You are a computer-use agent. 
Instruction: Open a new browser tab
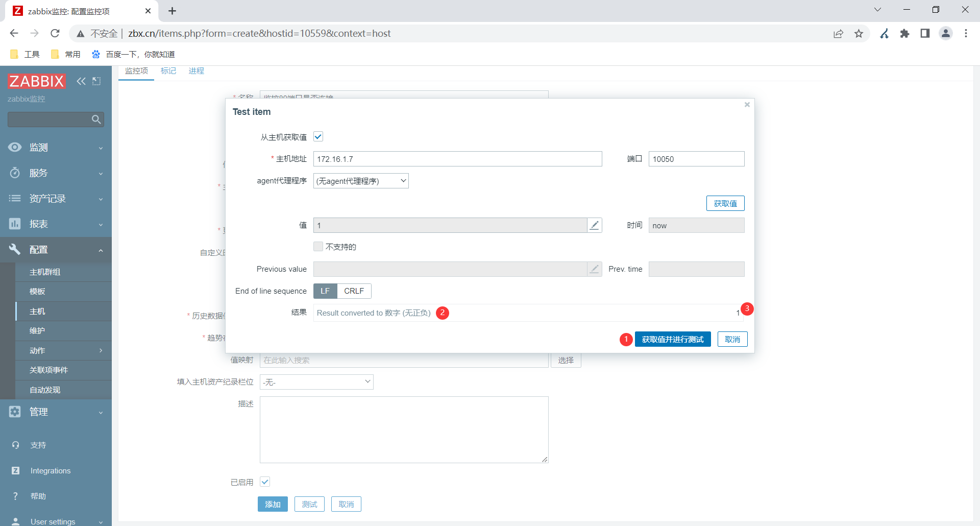point(173,11)
